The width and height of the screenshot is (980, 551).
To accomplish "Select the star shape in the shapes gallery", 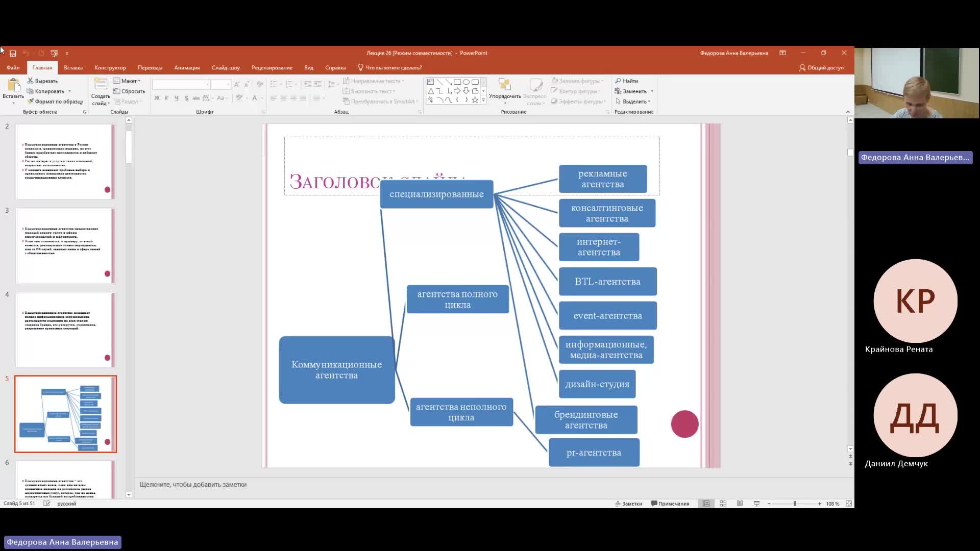I will [475, 100].
